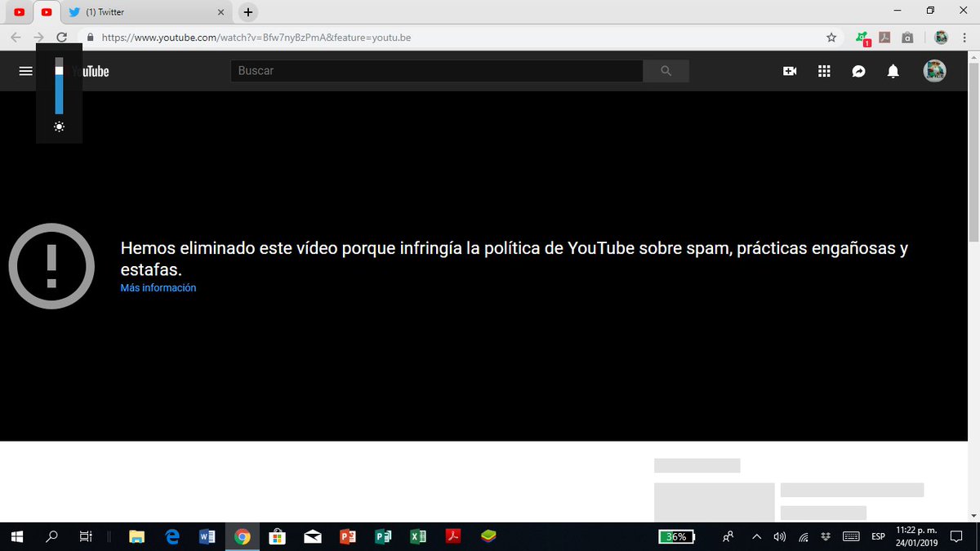Click the search magnifier button

pos(666,71)
